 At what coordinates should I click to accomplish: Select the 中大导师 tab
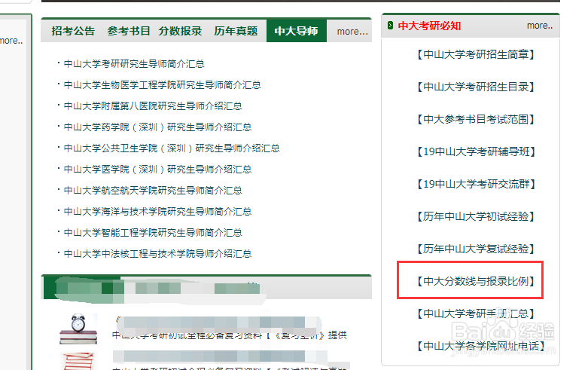296,31
